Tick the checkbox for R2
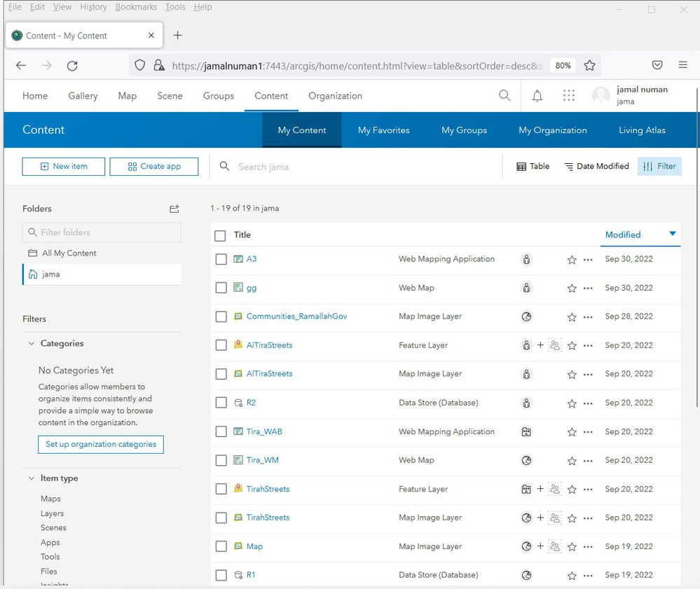 coord(221,403)
